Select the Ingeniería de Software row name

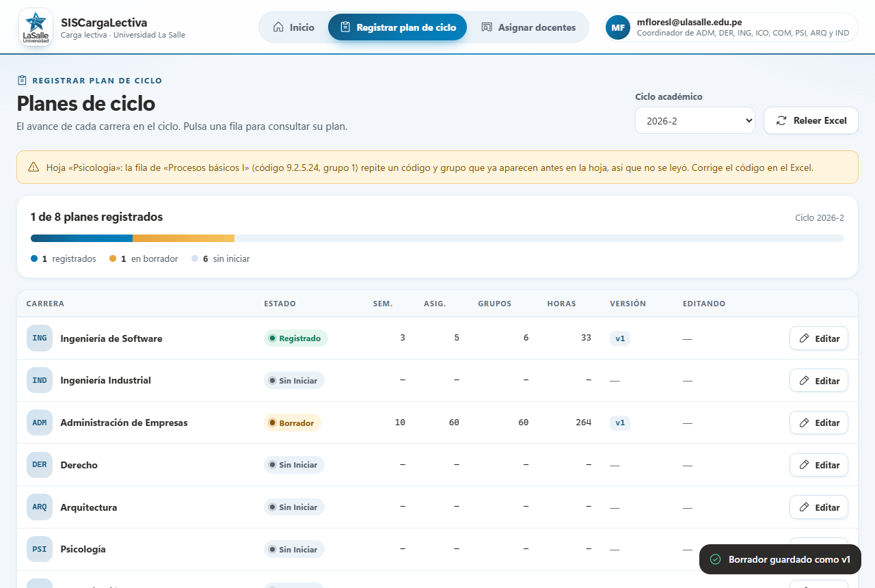[x=111, y=338]
